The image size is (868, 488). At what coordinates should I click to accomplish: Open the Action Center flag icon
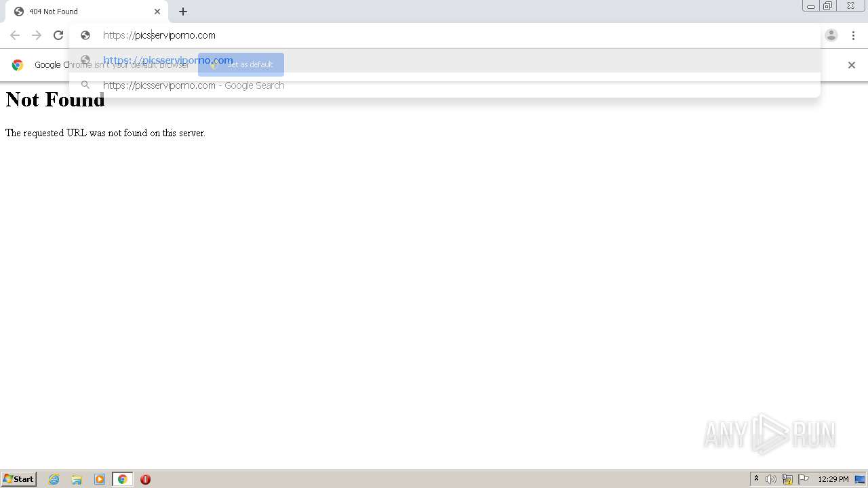coord(804,479)
